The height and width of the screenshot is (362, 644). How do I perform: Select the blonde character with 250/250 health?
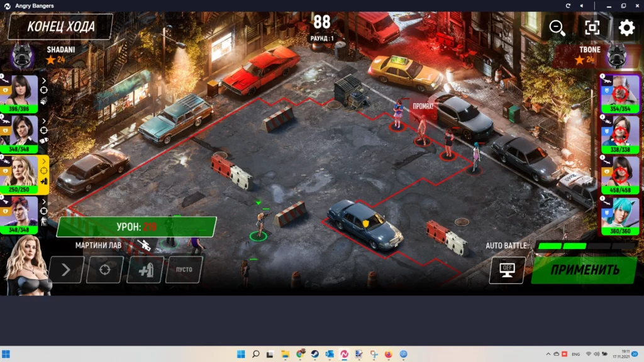pos(21,173)
